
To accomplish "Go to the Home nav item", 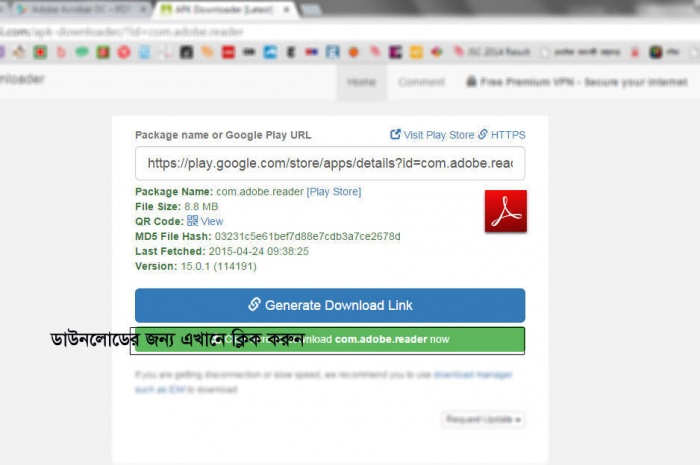I will [362, 82].
